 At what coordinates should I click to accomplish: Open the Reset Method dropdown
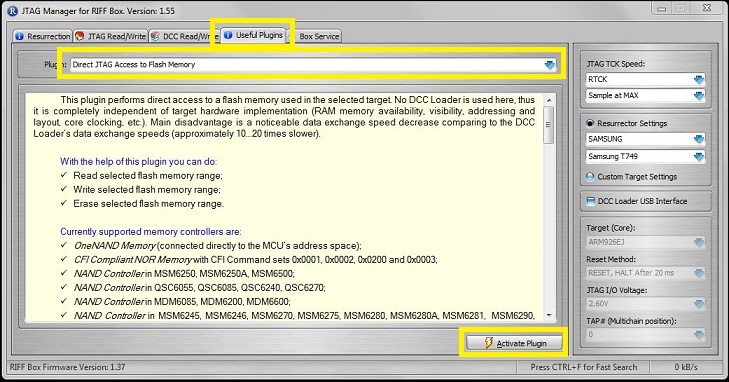(x=646, y=273)
